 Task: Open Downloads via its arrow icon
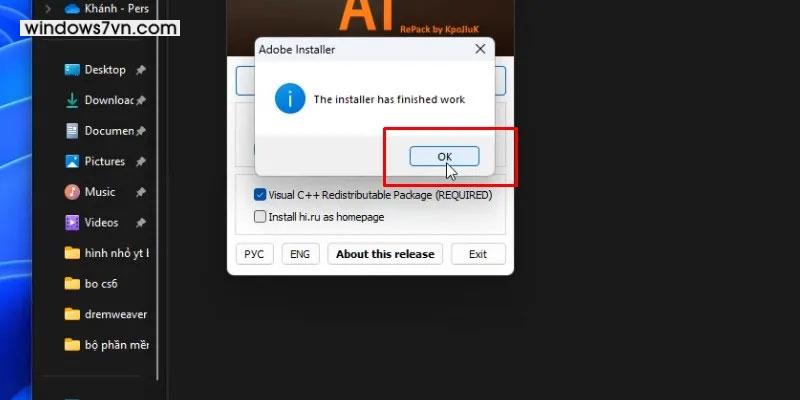[72, 101]
